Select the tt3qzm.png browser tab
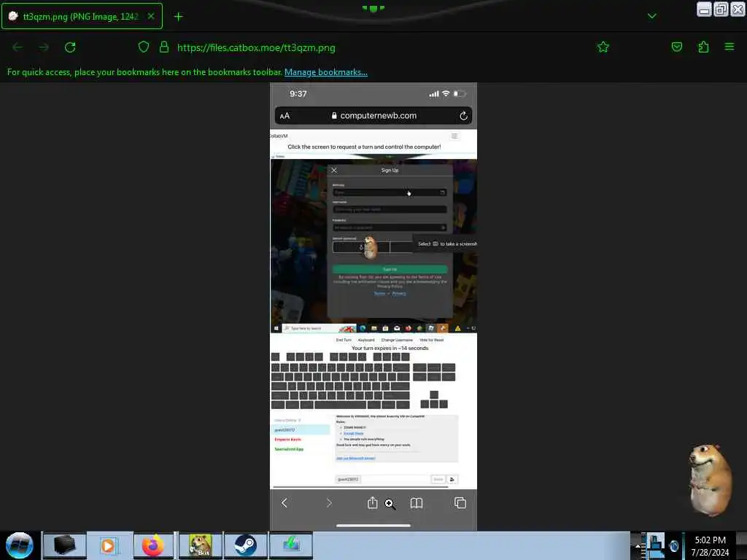This screenshot has height=560, width=747. pos(82,16)
